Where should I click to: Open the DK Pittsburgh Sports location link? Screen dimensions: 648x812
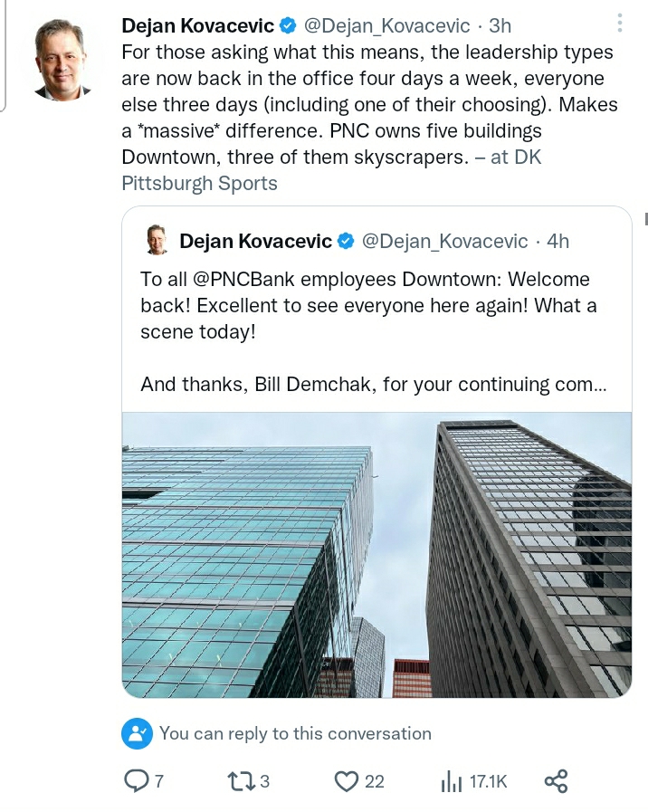pyautogui.click(x=199, y=183)
